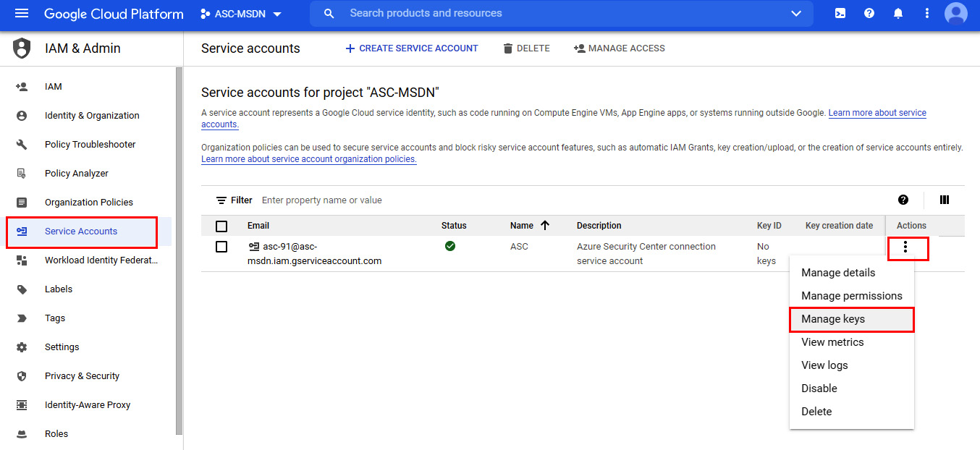This screenshot has height=450, width=980.
Task: Select the asc-91 service account checkbox
Action: point(221,247)
